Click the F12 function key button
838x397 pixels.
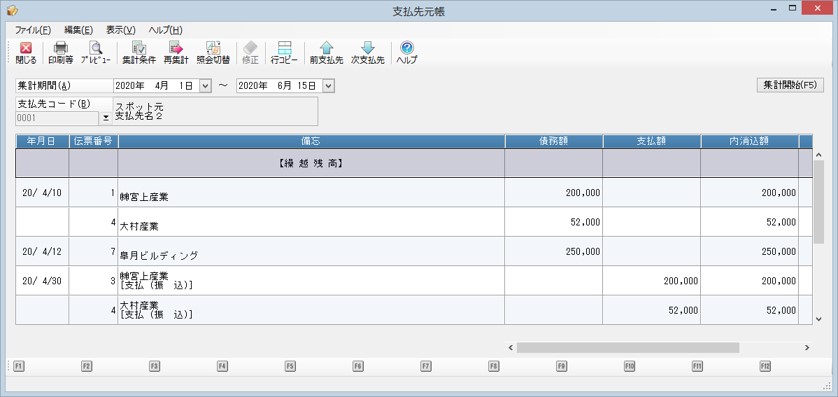[x=765, y=366]
